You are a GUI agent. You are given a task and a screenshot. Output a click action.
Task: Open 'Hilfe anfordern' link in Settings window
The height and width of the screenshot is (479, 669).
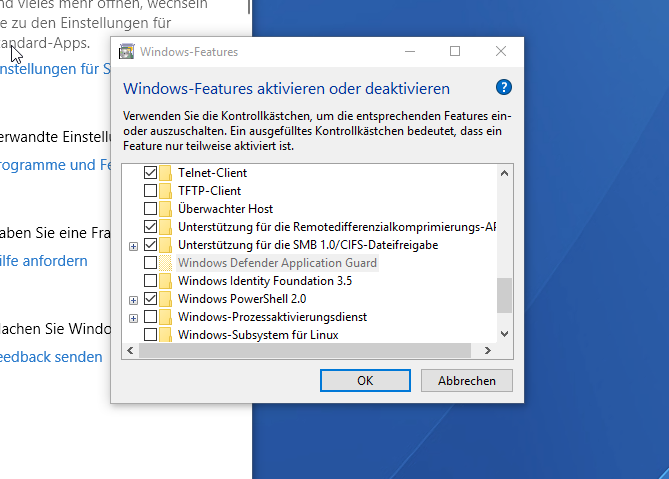tap(44, 261)
